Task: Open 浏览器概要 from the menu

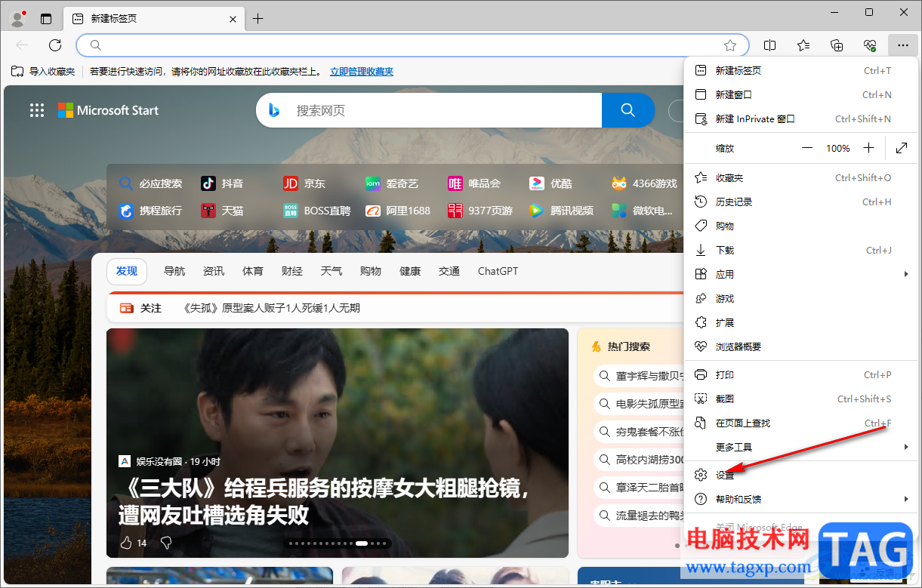Action: 802,346
